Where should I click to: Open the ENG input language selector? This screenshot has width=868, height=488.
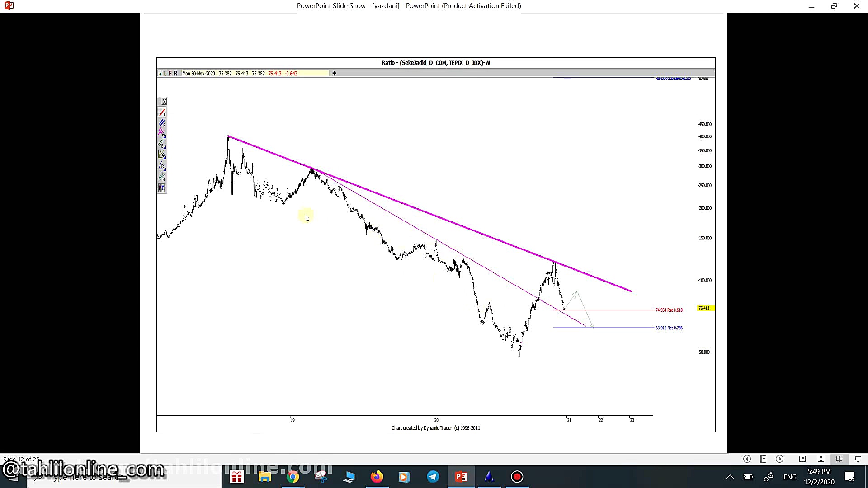click(x=790, y=477)
